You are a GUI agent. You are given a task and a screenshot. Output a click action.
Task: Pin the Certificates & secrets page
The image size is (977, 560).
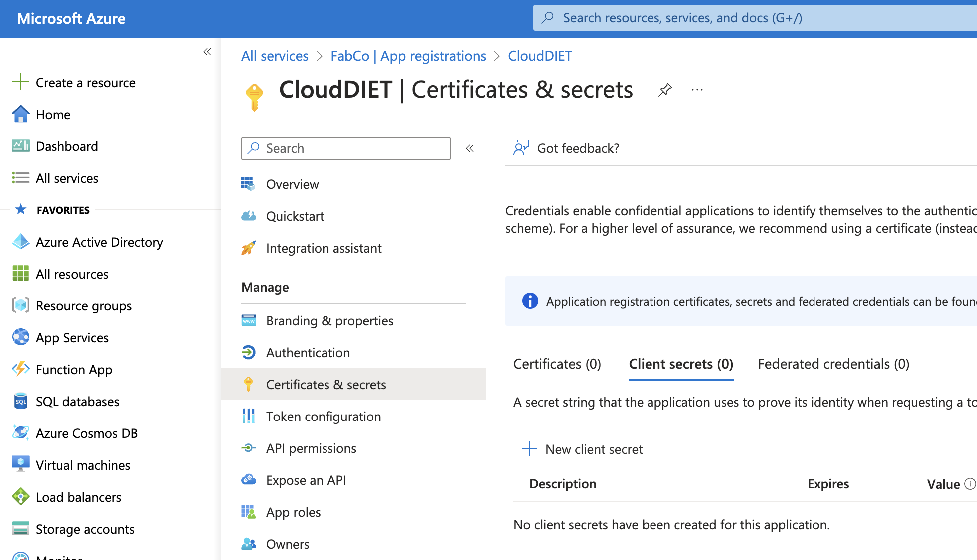665,90
